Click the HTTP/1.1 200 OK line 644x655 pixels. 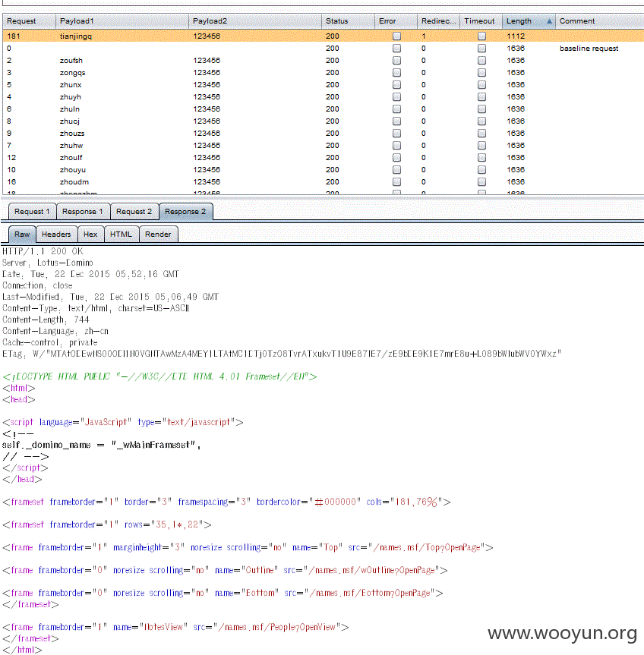tap(43, 251)
